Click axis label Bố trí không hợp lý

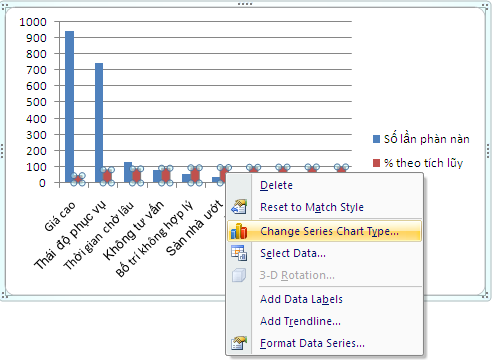click(154, 239)
